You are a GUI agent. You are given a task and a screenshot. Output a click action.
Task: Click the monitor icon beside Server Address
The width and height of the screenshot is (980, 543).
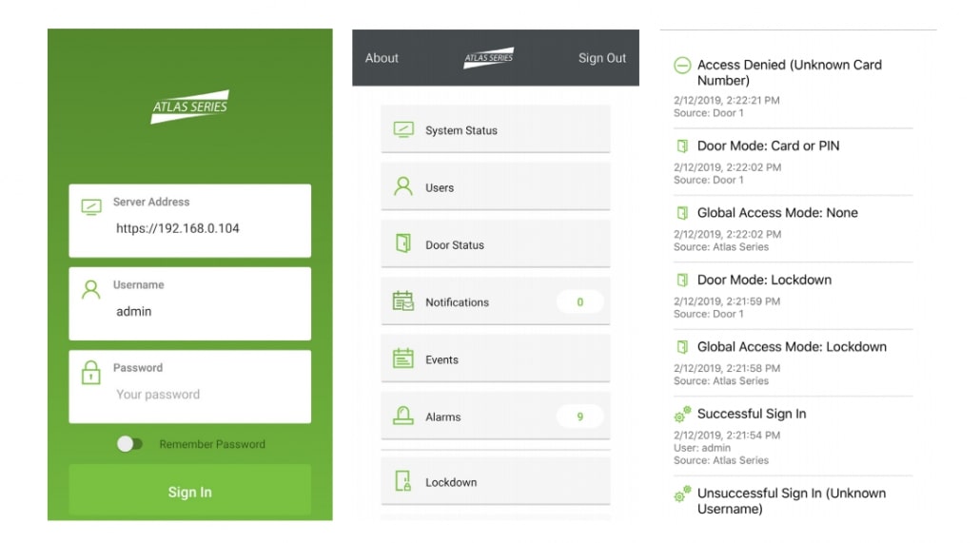click(91, 207)
